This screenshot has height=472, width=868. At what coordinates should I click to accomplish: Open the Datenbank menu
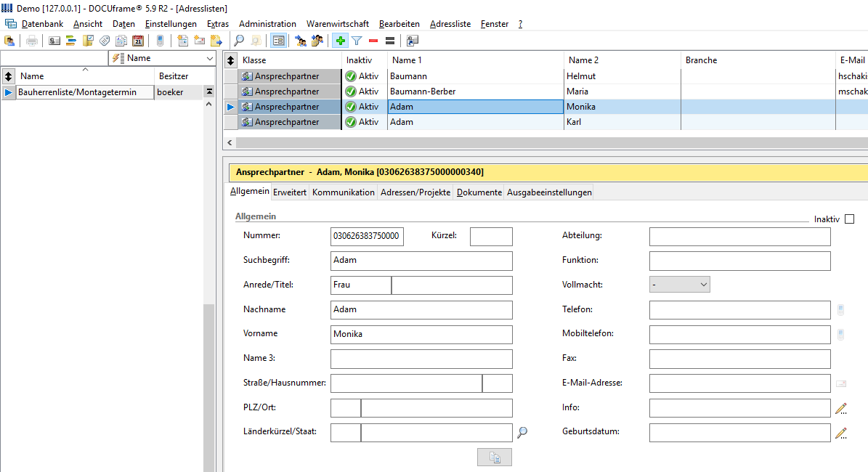pyautogui.click(x=42, y=24)
